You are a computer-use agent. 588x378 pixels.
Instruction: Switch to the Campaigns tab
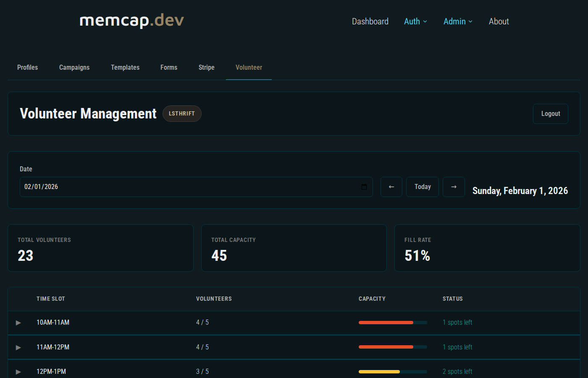[74, 67]
